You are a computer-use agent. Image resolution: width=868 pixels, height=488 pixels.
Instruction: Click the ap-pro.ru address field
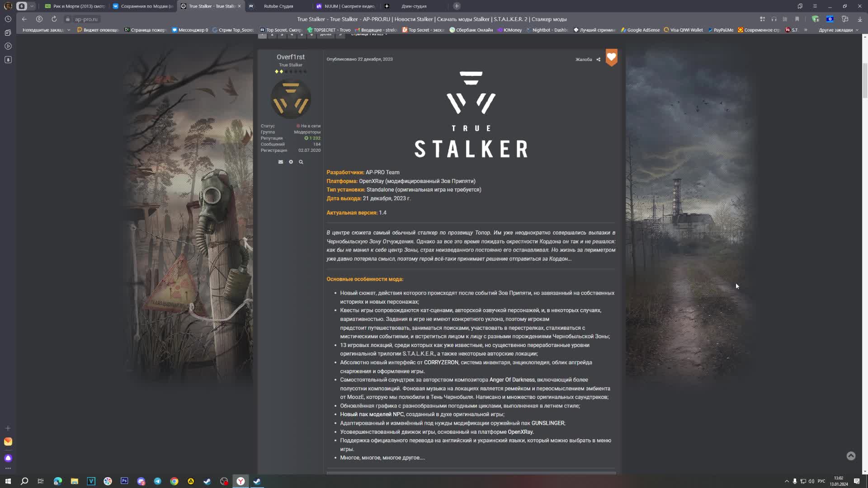86,19
